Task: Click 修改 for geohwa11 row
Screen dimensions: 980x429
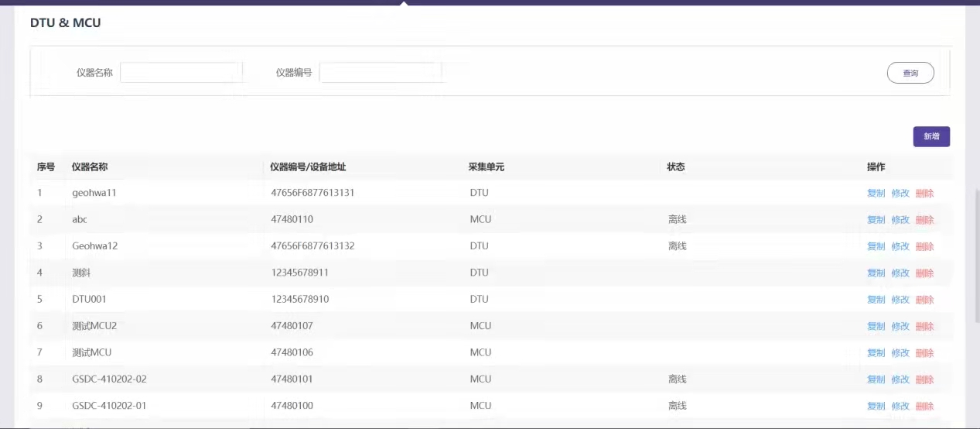Action: coord(900,193)
